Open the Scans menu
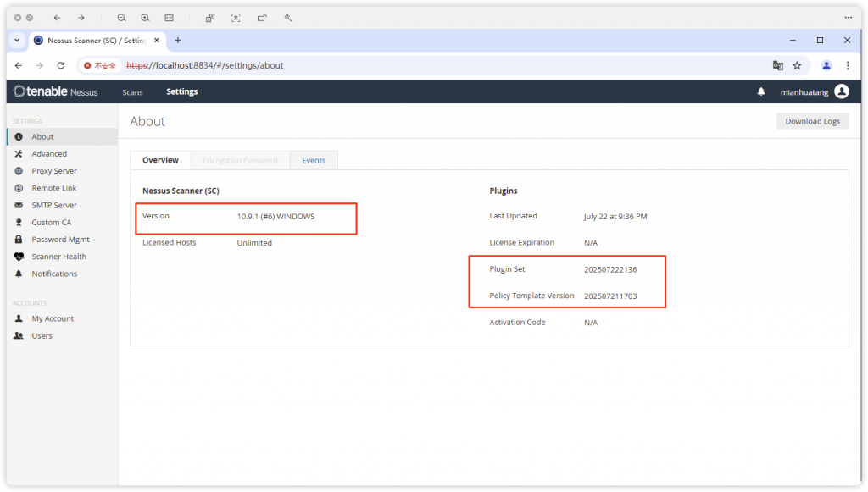 point(132,91)
